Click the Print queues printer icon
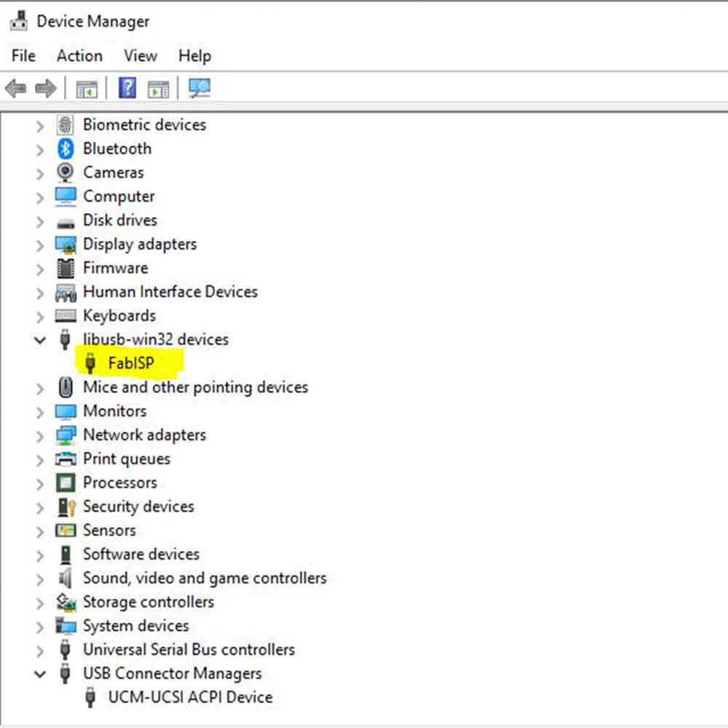Viewport: 728px width, 728px height. tap(66, 459)
